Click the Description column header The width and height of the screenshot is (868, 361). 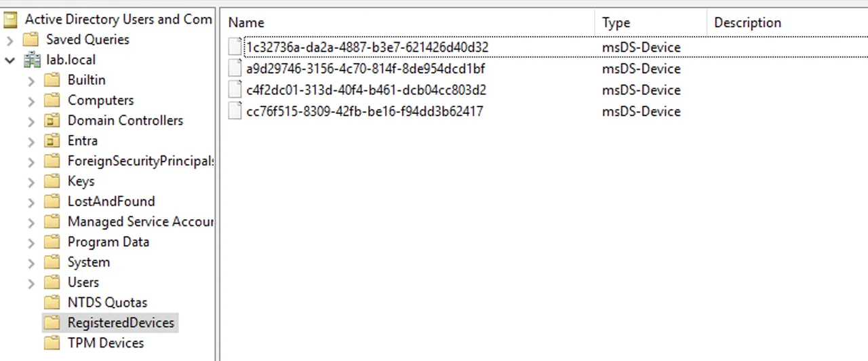pyautogui.click(x=787, y=23)
